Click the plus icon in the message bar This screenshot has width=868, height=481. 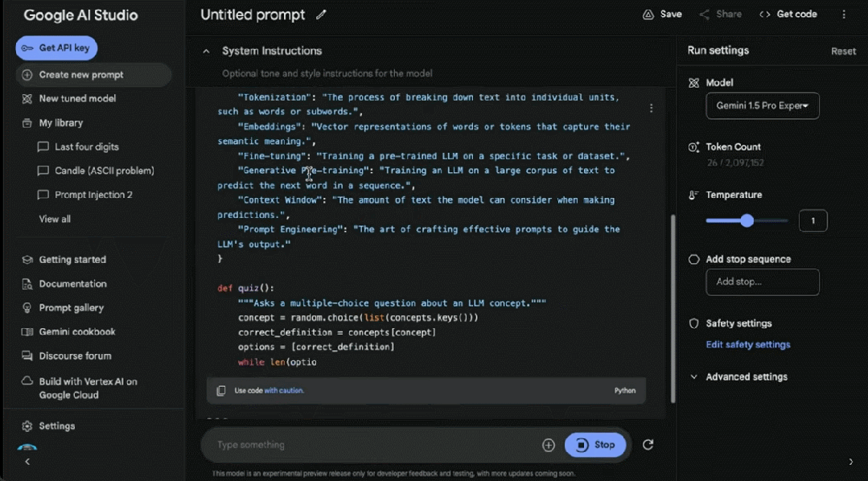(548, 444)
